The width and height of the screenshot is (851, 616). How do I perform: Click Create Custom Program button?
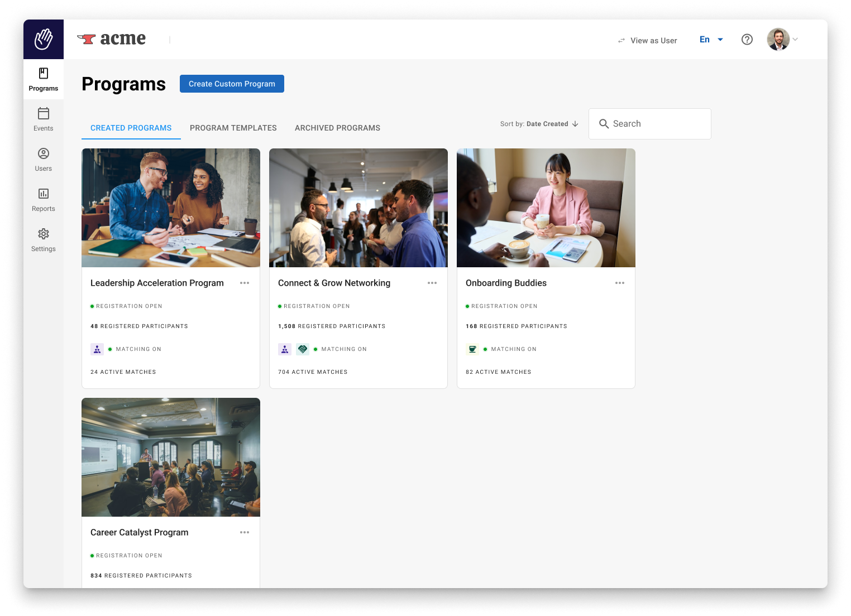[x=232, y=84]
